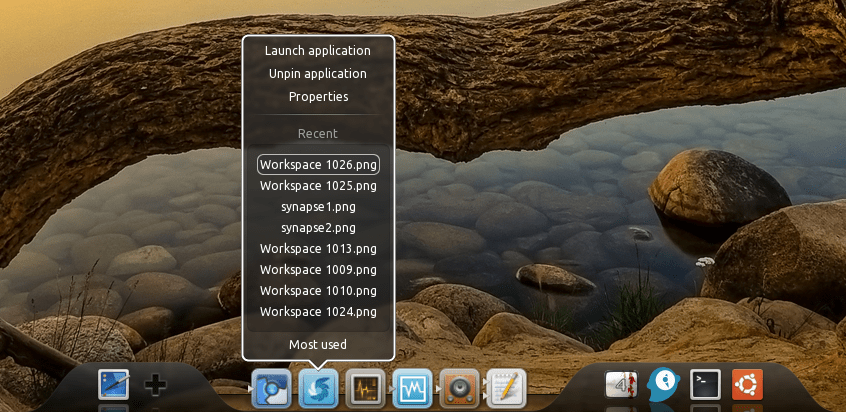Open recent file Workspace 1013.png
The image size is (846, 412).
click(x=318, y=248)
